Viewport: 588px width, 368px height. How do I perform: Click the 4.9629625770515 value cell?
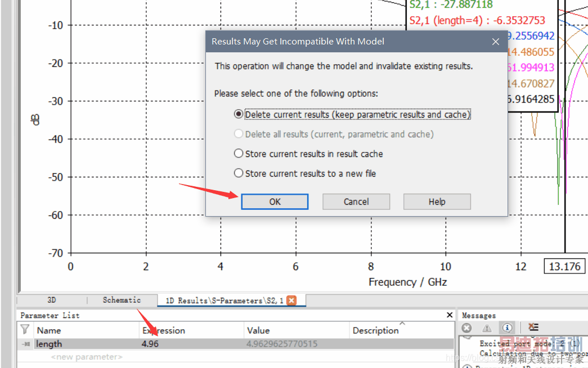coord(282,344)
